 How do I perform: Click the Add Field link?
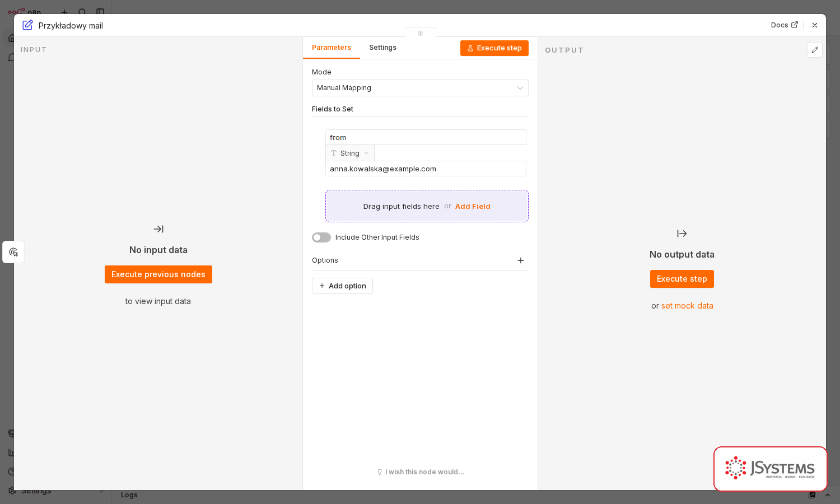point(473,206)
